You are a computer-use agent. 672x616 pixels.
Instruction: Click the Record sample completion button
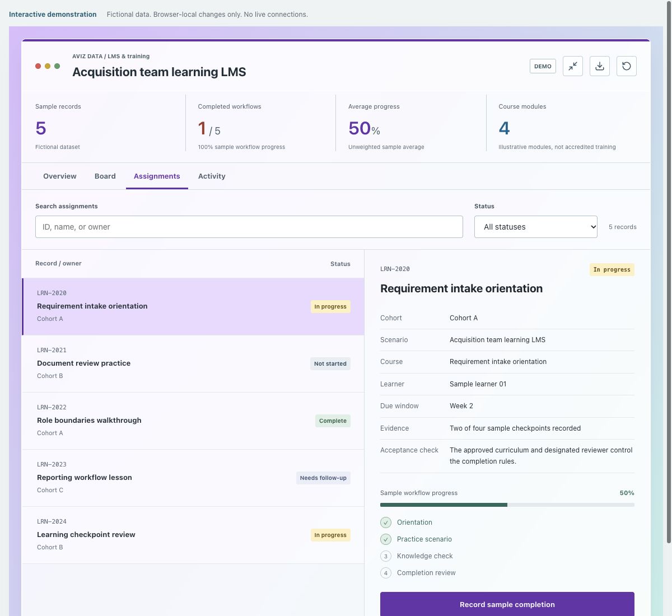coord(507,604)
